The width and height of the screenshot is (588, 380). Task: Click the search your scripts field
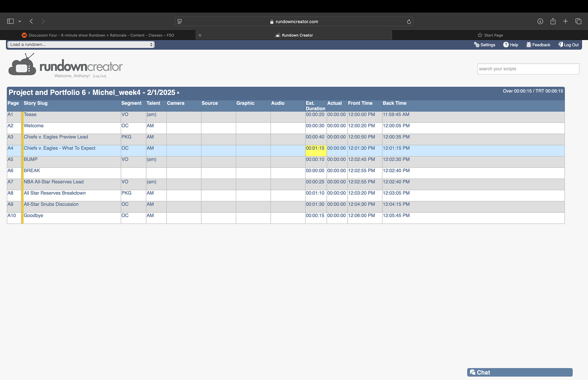[528, 69]
